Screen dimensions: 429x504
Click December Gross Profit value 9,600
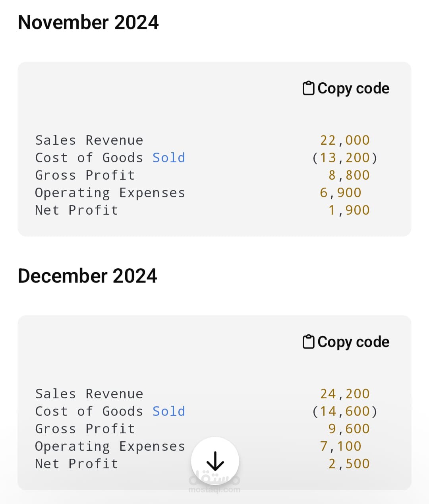[349, 429]
